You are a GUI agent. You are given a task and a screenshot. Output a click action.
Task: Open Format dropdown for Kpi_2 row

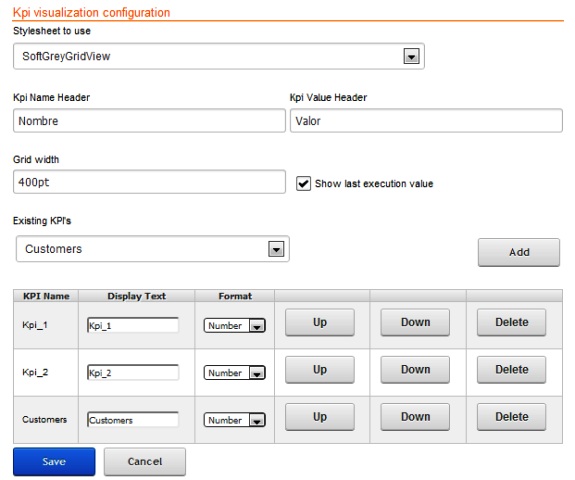(234, 373)
